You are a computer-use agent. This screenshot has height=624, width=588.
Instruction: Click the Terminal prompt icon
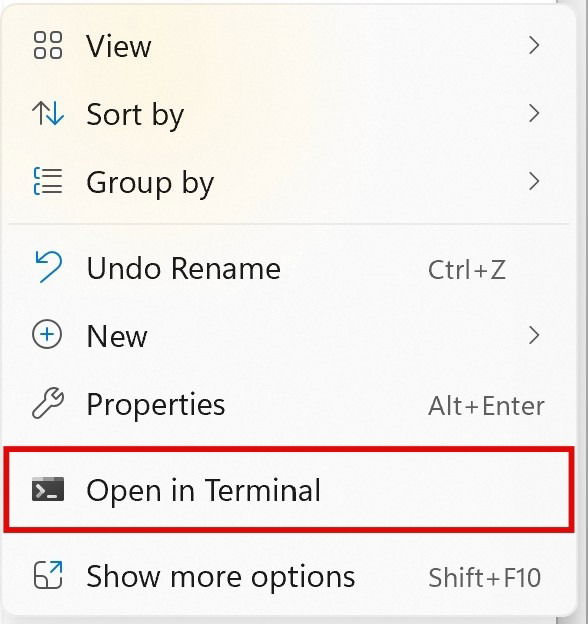click(48, 489)
